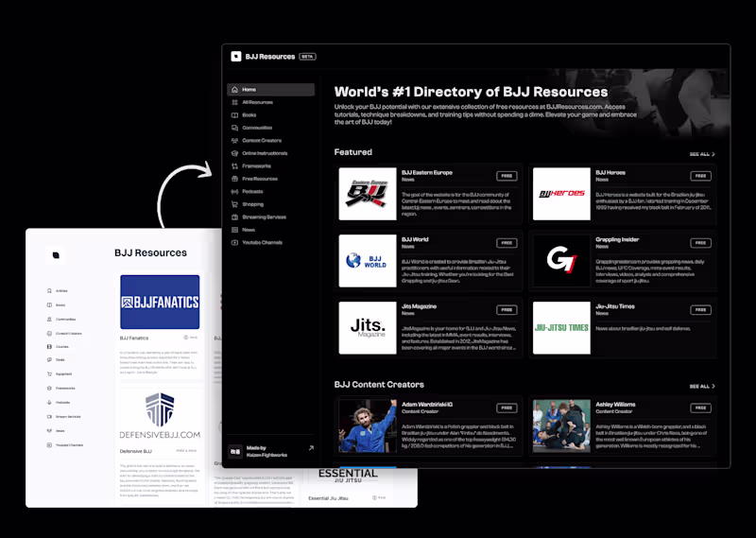Click FREE badge on Ashley Williams card
The height and width of the screenshot is (538, 756).
click(x=700, y=408)
